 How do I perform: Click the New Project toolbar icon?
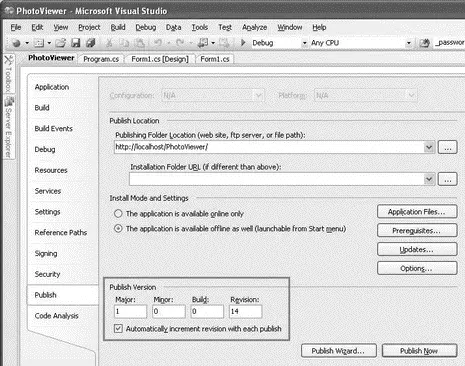(x=16, y=43)
